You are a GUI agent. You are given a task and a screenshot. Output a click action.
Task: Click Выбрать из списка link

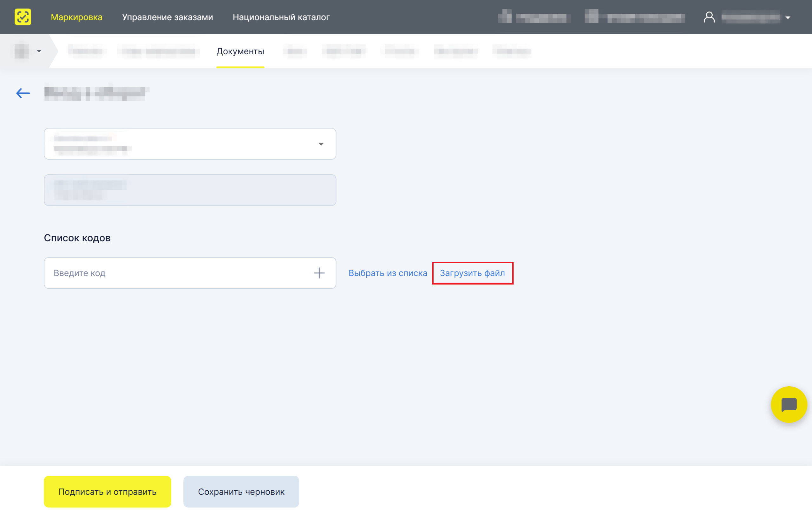point(388,273)
